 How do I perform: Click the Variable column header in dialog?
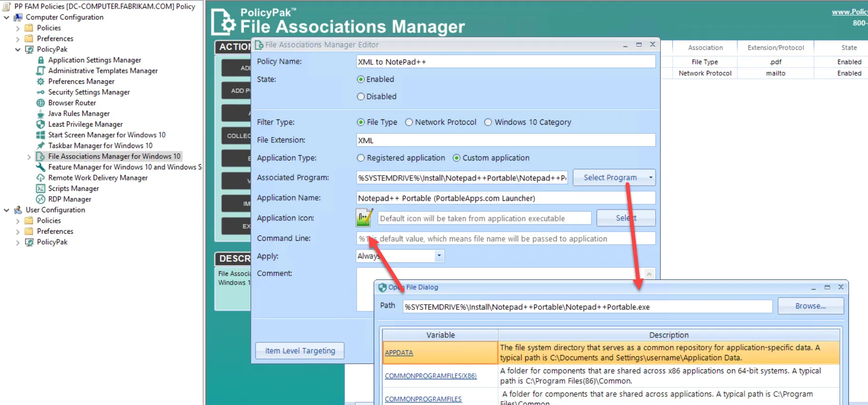tap(440, 335)
